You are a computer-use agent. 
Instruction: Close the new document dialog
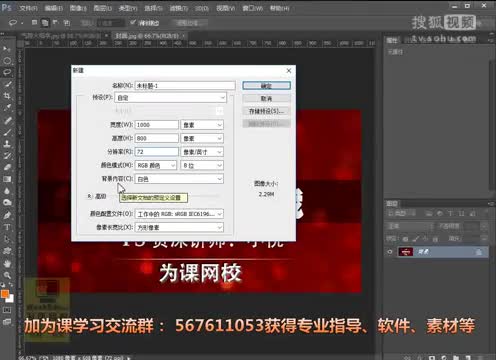pos(289,70)
